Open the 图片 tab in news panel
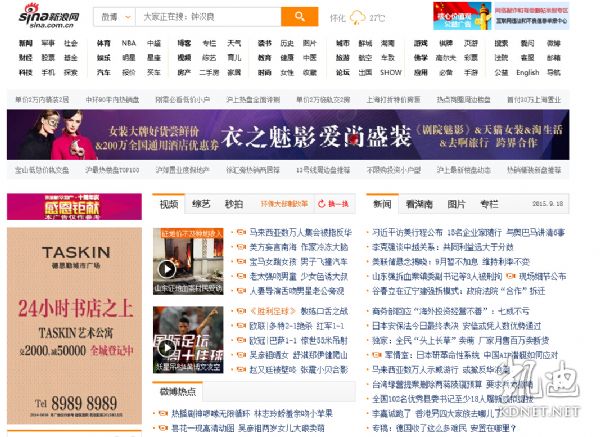 click(x=456, y=204)
